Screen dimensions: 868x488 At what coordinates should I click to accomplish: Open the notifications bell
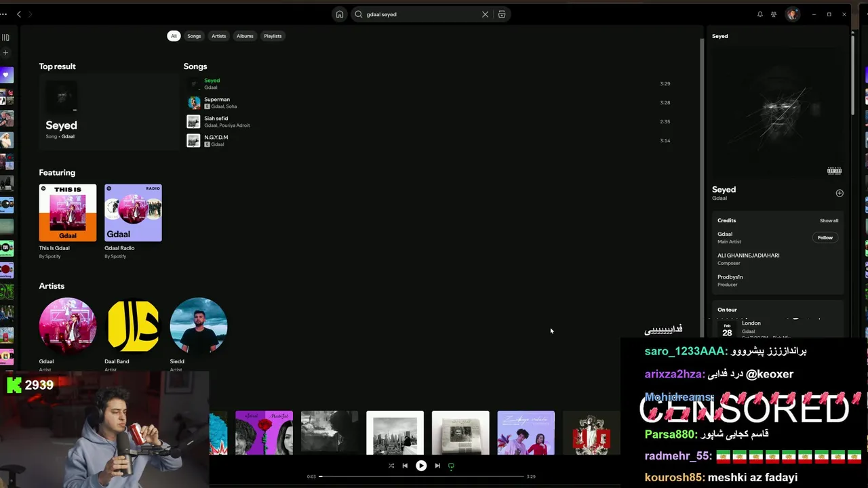(759, 14)
